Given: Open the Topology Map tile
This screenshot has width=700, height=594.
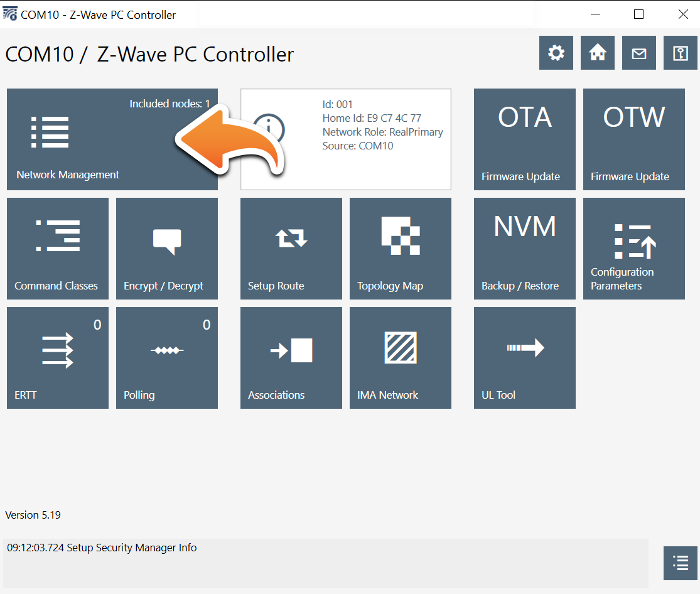Looking at the screenshot, I should (401, 249).
